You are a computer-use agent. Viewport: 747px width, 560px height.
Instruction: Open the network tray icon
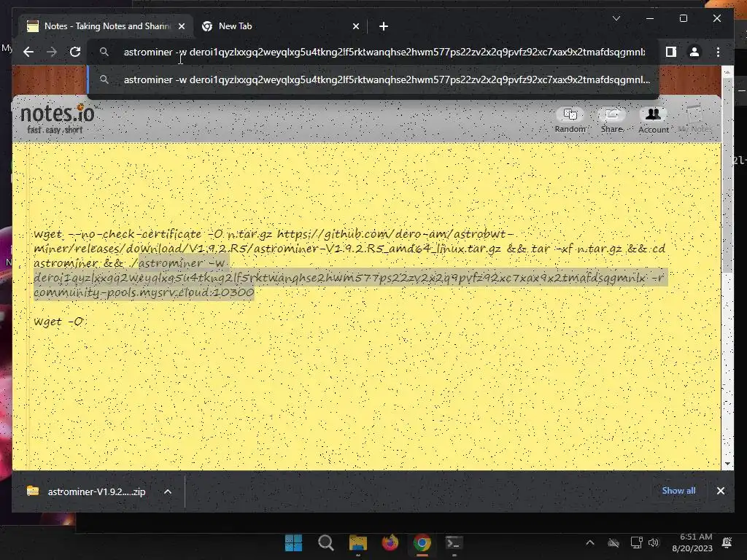(x=636, y=542)
